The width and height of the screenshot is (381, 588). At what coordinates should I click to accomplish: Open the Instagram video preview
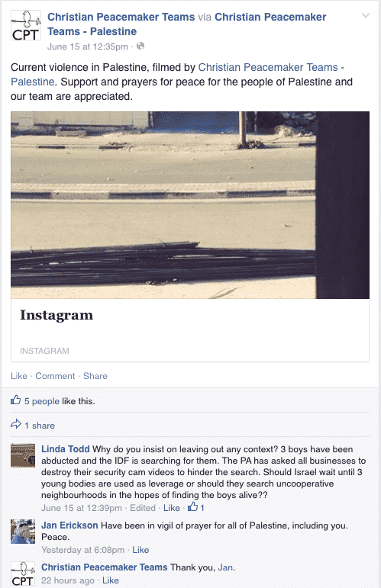coord(190,204)
